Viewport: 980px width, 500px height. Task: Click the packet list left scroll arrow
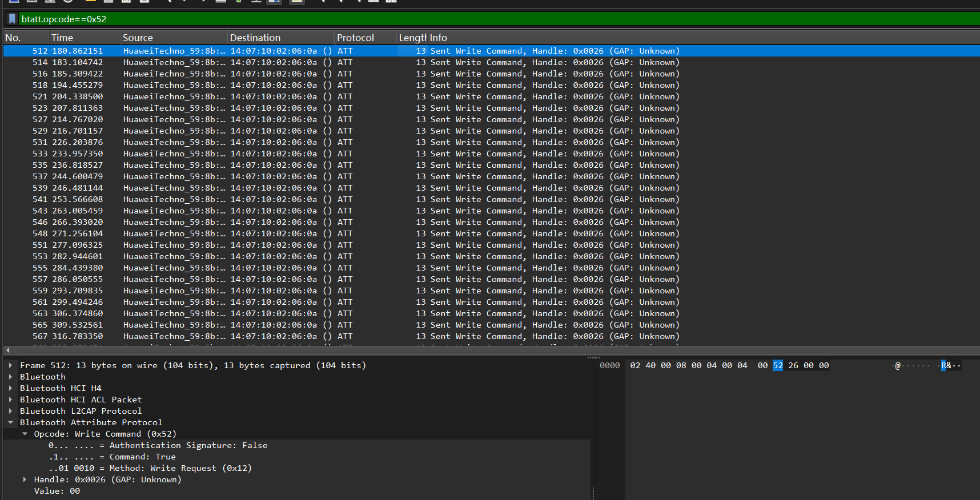point(7,350)
